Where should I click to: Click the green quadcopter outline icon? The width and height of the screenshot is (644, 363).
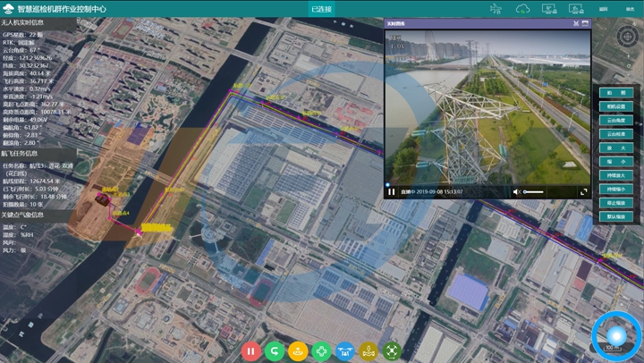tap(321, 351)
